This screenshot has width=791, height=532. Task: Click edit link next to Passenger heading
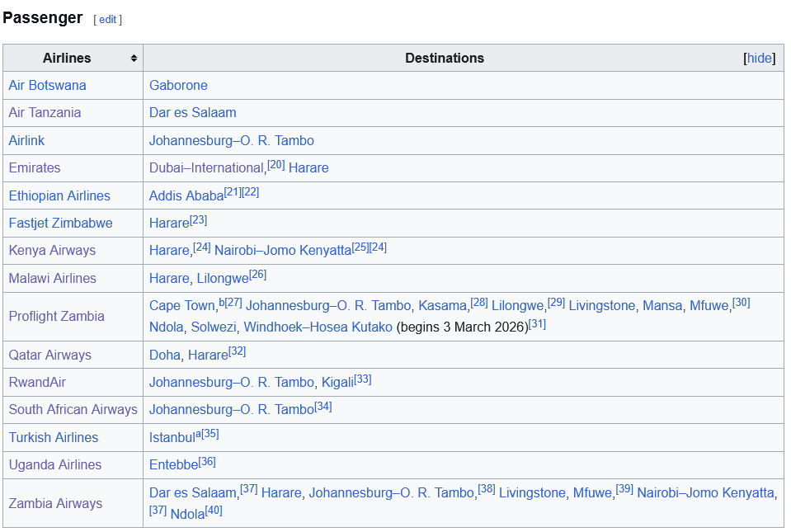pyautogui.click(x=107, y=20)
